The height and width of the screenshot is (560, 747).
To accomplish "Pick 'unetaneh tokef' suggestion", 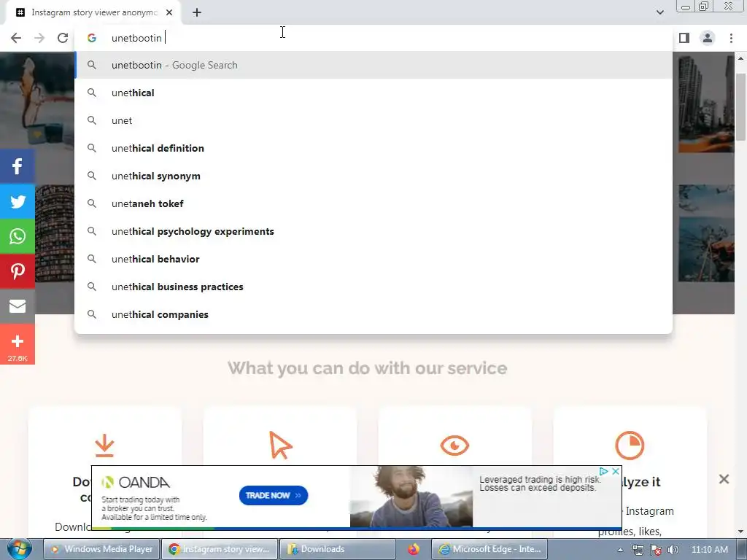I will click(373, 203).
